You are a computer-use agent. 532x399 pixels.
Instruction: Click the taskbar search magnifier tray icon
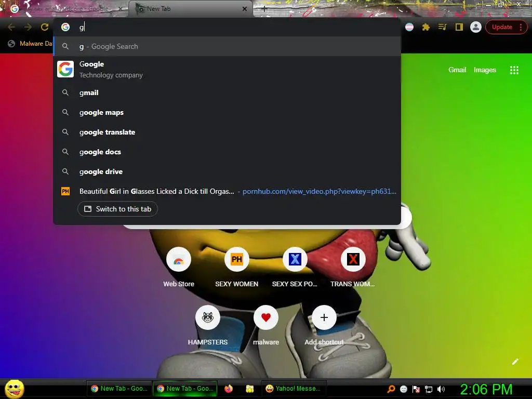pos(391,389)
